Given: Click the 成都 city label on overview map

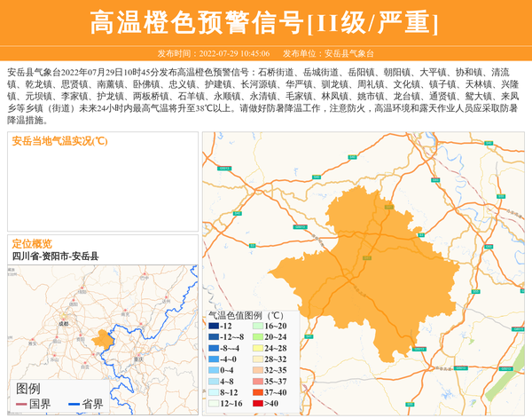Looking at the screenshot, I should tap(63, 324).
